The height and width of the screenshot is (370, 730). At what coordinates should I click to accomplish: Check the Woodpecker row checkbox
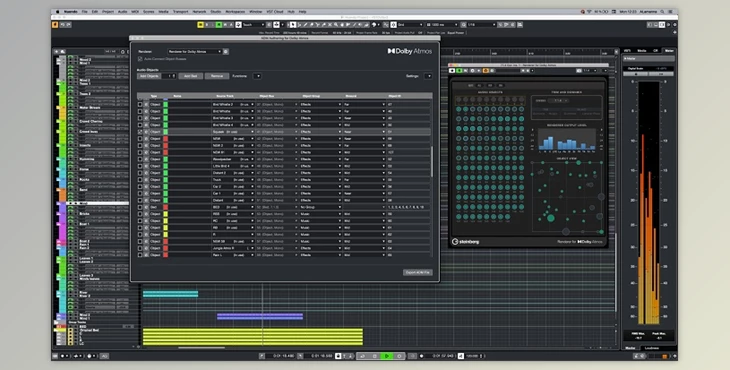(x=140, y=159)
